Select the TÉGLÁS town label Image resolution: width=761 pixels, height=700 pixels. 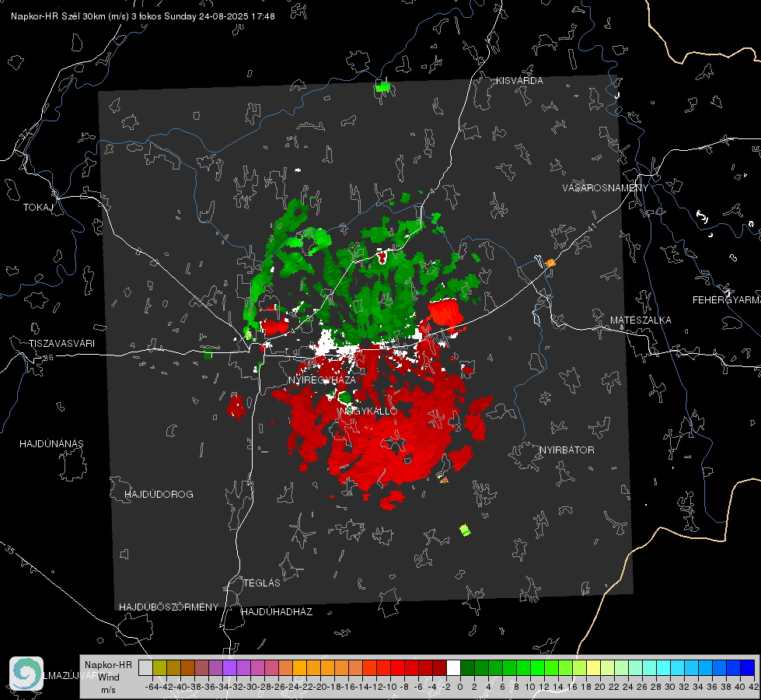click(x=262, y=583)
